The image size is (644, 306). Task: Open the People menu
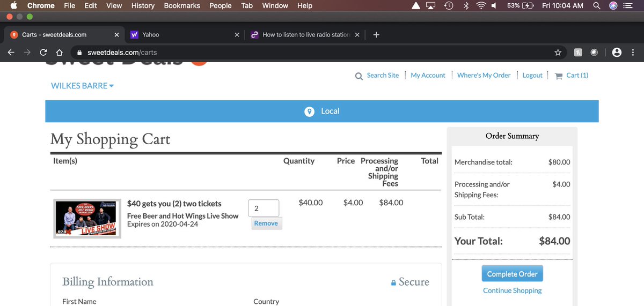click(221, 5)
